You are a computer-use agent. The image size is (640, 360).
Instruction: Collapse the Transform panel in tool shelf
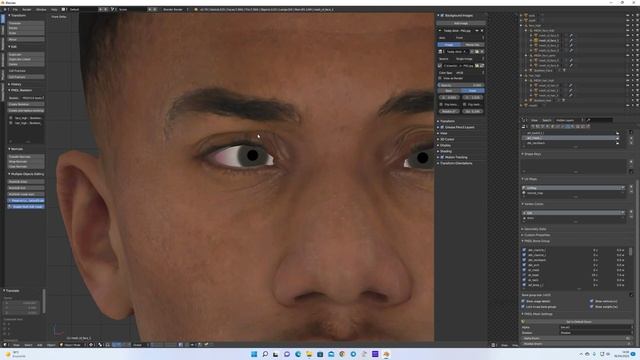click(18, 16)
